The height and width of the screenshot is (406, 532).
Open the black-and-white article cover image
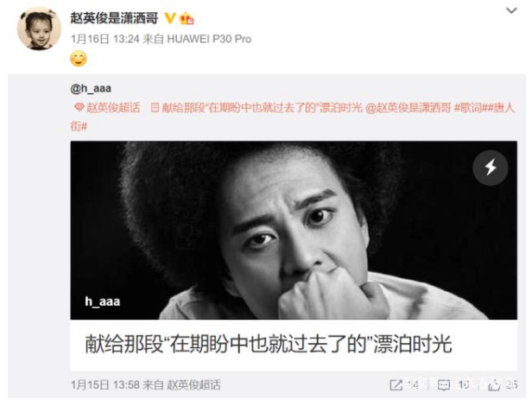point(294,230)
